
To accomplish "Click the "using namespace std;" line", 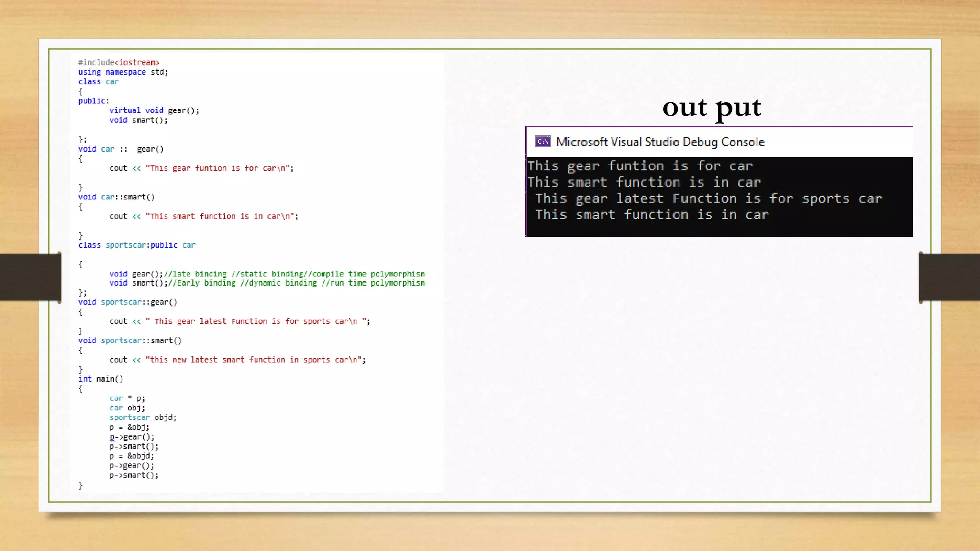I will coord(123,72).
